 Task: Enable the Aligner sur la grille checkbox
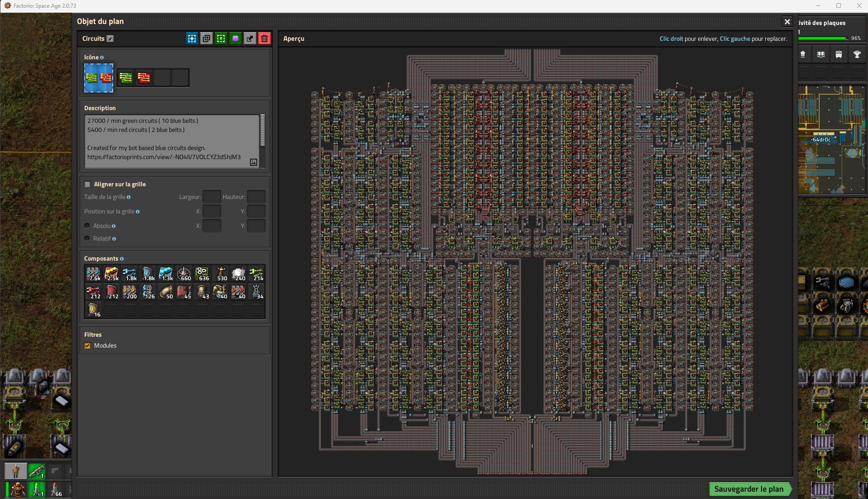coord(88,184)
